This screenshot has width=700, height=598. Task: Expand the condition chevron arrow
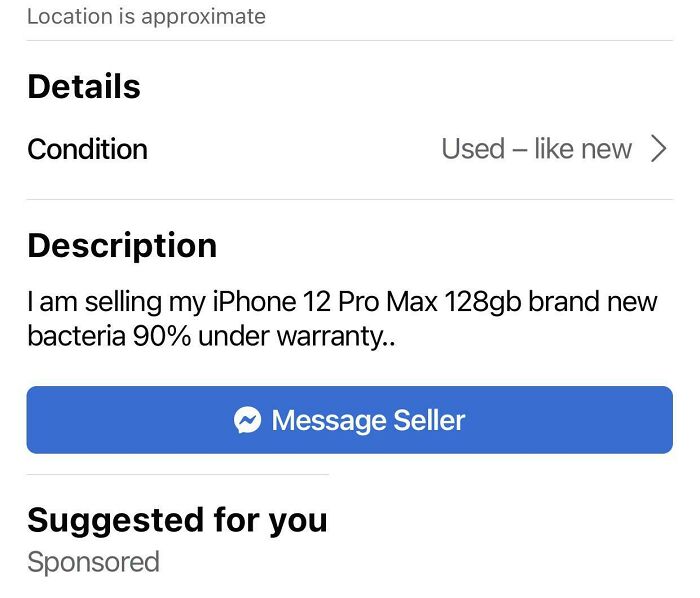coord(658,149)
